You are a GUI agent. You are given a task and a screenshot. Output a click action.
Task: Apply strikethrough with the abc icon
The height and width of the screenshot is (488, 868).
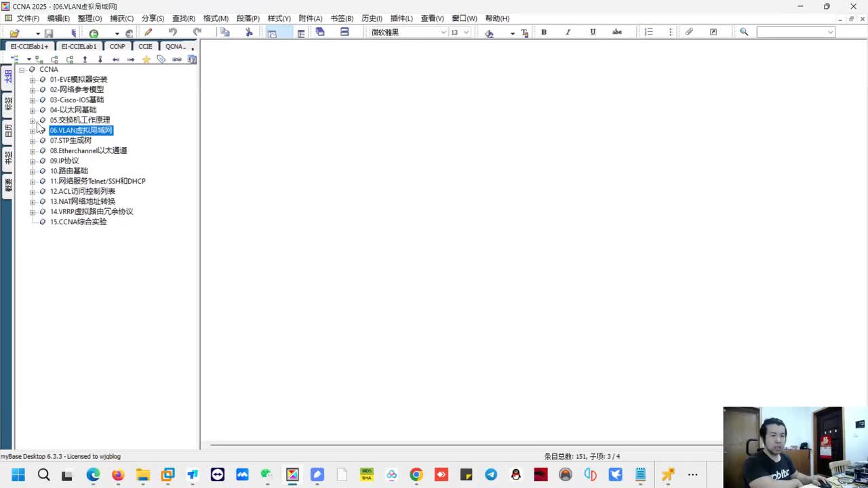pyautogui.click(x=617, y=32)
